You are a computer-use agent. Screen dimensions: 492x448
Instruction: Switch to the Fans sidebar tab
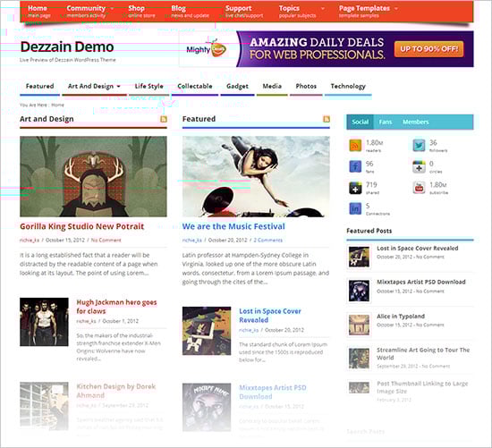pos(386,122)
